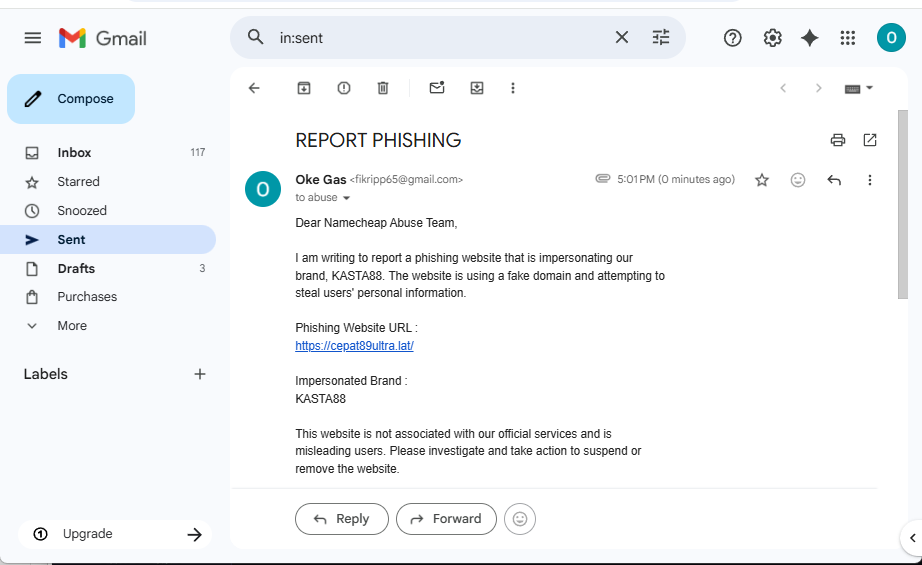Open the cepat89ultra.lat link
922x565 pixels.
point(354,346)
